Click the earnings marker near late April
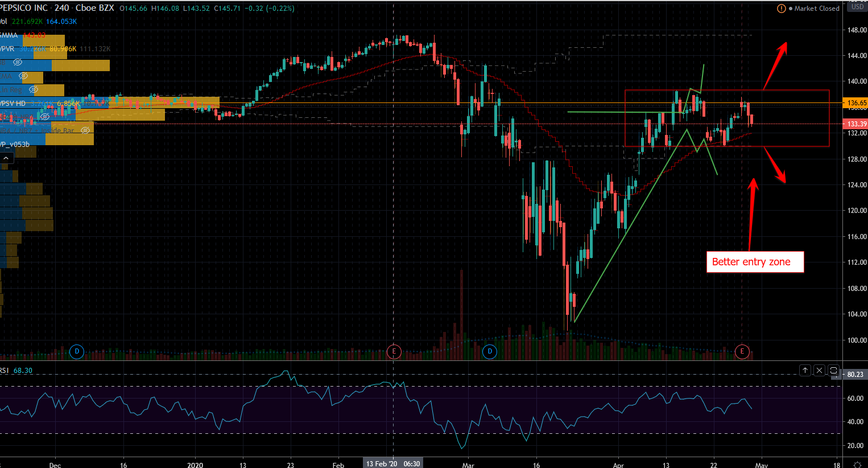The height and width of the screenshot is (468, 868). pyautogui.click(x=742, y=351)
